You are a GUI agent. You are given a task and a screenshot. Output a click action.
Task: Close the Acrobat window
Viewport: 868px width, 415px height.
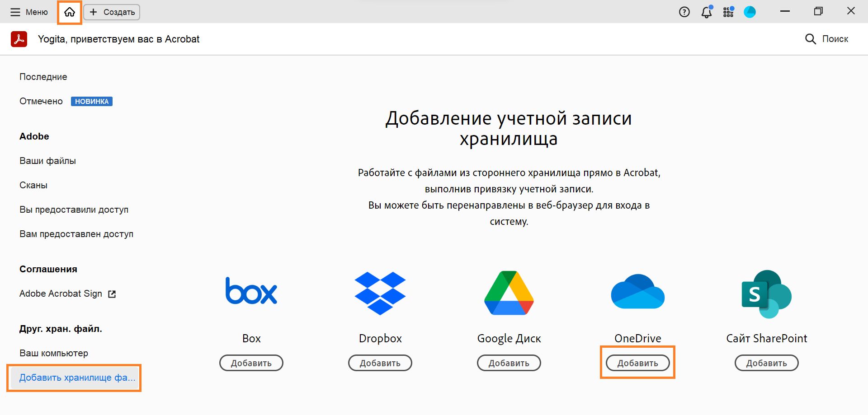click(x=851, y=11)
